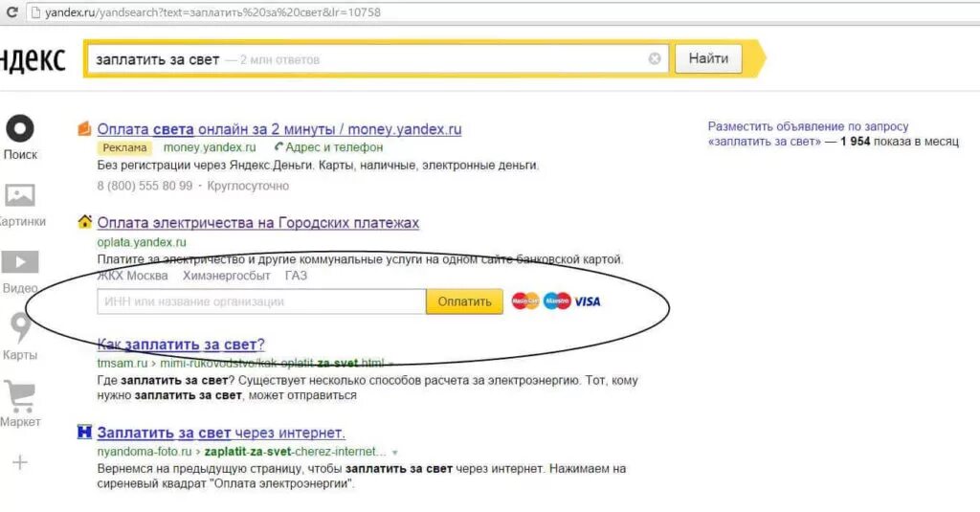Click the blue H favicon of nyandoma-foto result
The image size is (980, 512).
pos(84,432)
